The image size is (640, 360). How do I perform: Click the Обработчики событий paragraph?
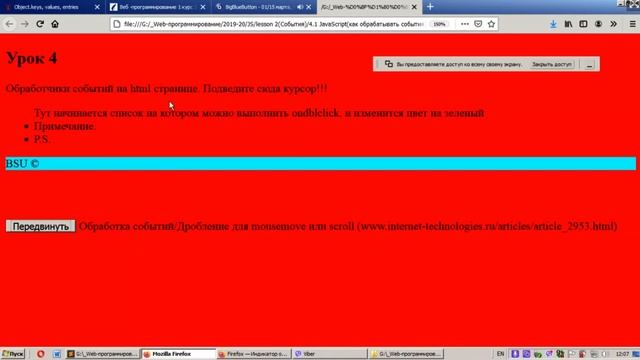(x=167, y=89)
